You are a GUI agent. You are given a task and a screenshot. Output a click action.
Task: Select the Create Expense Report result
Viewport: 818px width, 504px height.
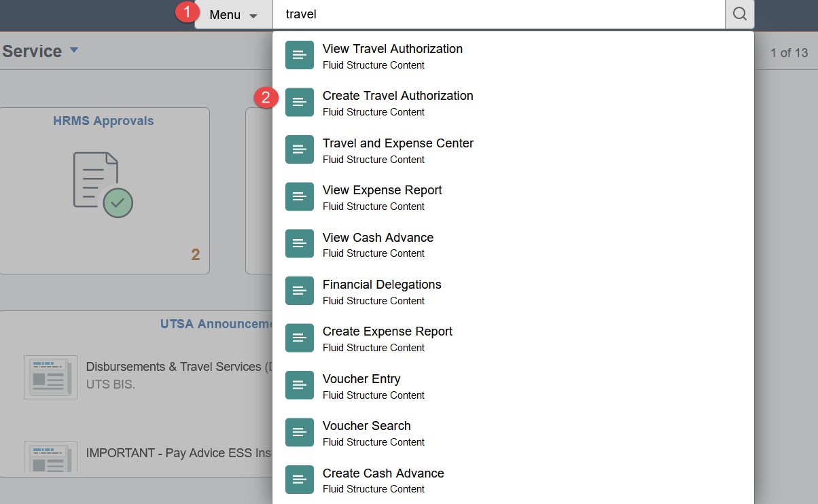tap(387, 331)
